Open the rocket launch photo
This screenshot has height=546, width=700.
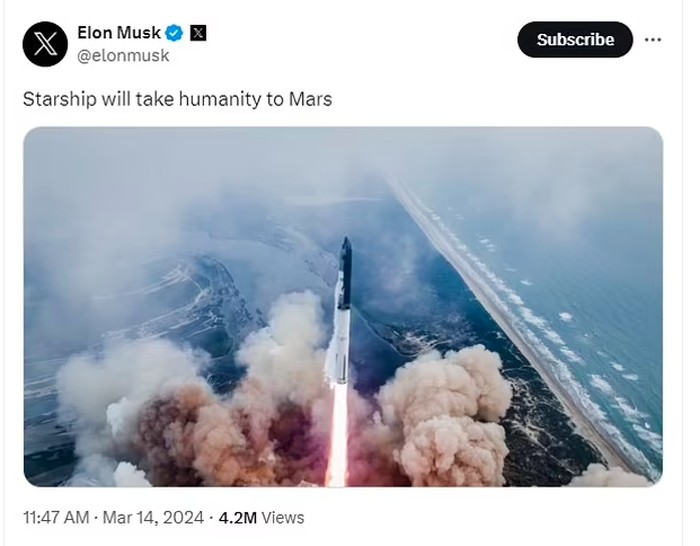point(343,306)
